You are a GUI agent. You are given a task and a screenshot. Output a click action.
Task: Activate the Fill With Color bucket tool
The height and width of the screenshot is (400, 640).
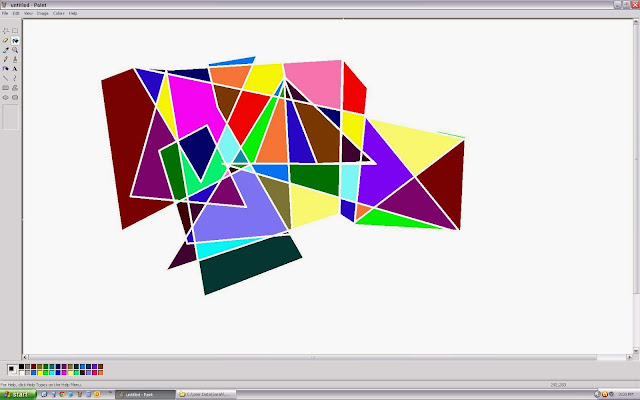coord(15,40)
